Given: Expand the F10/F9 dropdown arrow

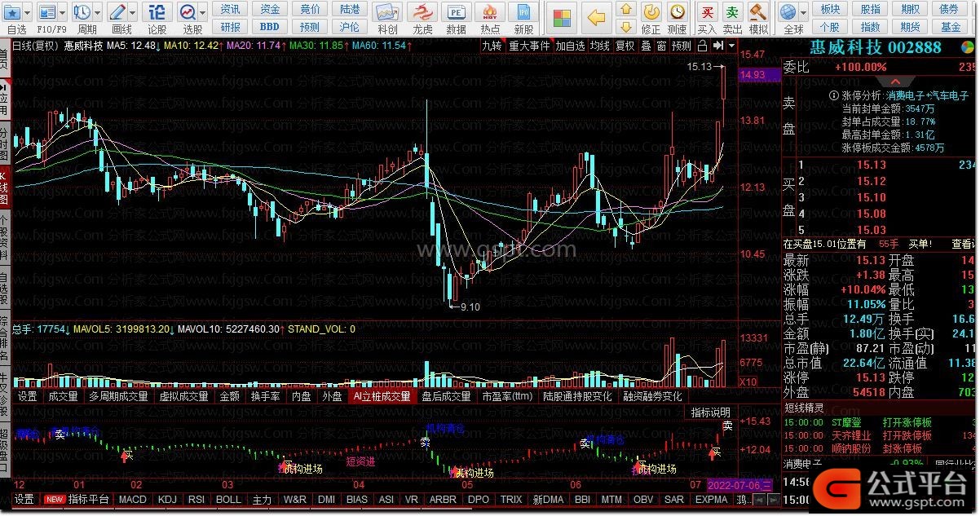Looking at the screenshot, I should tap(63, 13).
